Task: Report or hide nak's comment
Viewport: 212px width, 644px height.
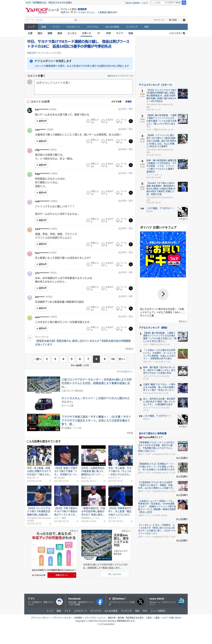Action: click(125, 201)
